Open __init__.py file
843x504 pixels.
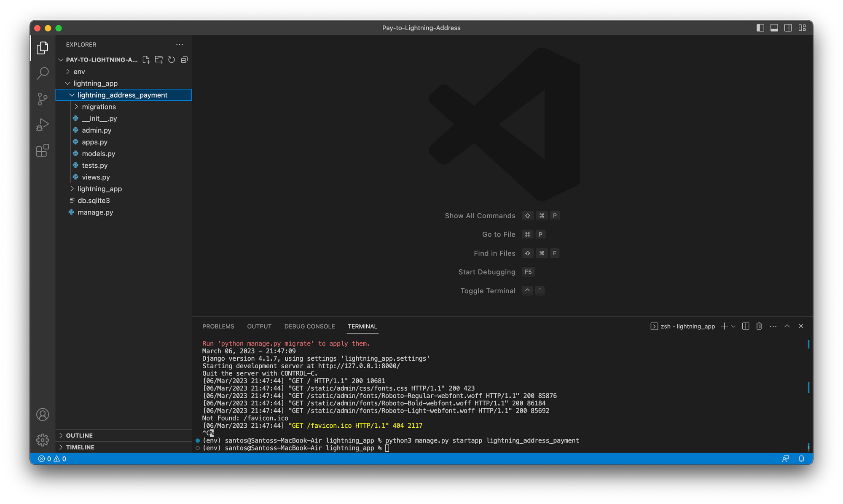124,119
